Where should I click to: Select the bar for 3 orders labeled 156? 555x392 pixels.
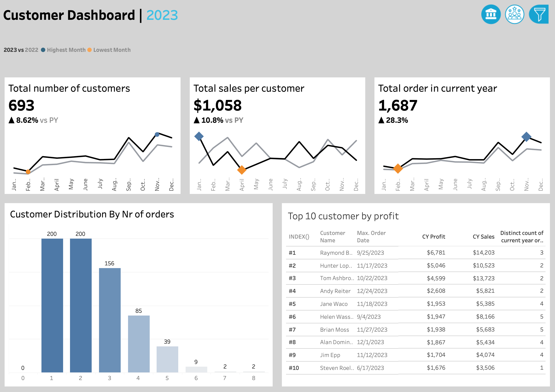click(109, 320)
